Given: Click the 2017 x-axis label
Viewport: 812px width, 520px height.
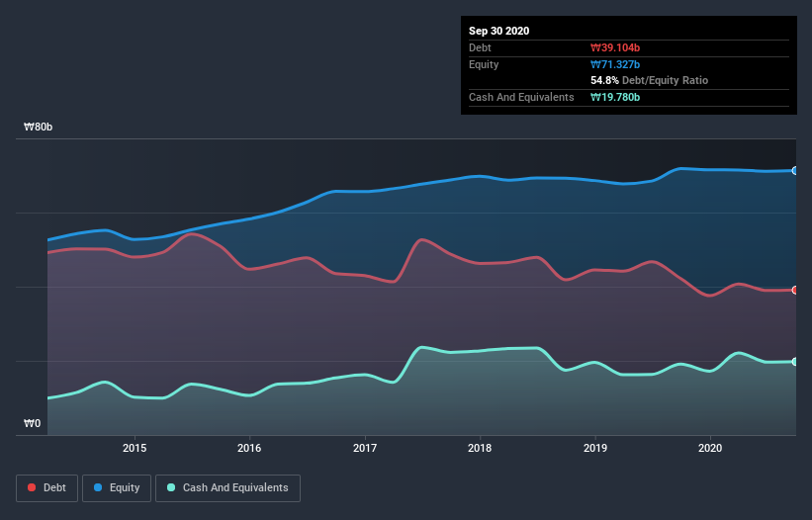Looking at the screenshot, I should pyautogui.click(x=365, y=448).
